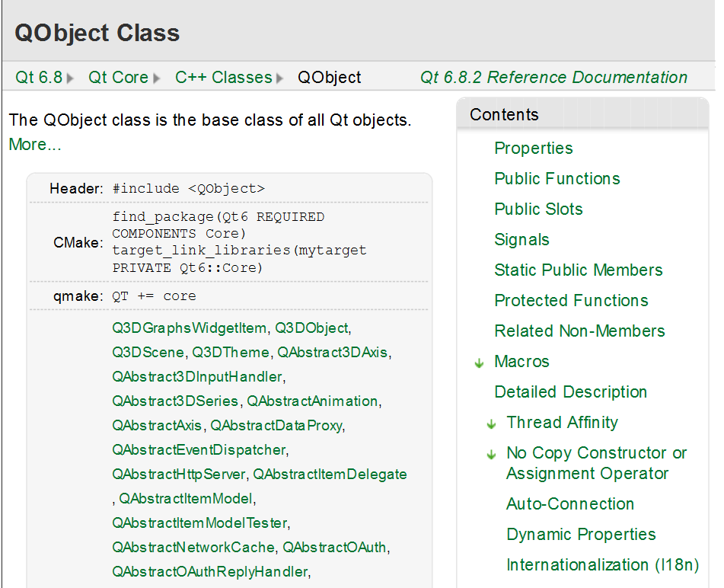Open Internationalization (I18n) subsection
This screenshot has height=588, width=724.
tap(602, 564)
